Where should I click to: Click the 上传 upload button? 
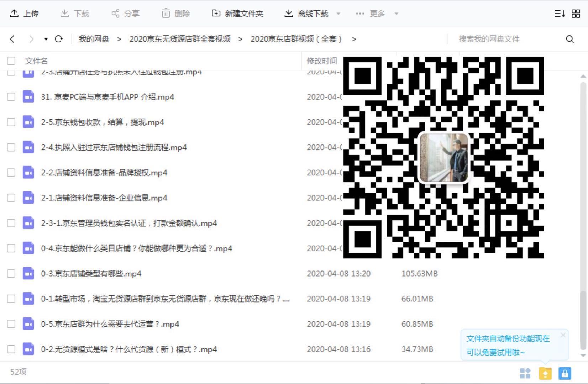pos(24,14)
